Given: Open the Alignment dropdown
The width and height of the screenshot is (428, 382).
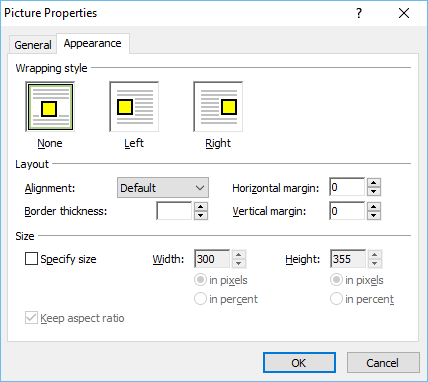Looking at the screenshot, I should (163, 188).
